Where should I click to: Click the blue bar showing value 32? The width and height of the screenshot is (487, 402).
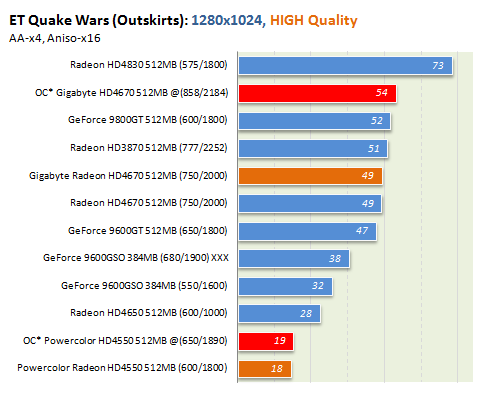pyautogui.click(x=285, y=286)
